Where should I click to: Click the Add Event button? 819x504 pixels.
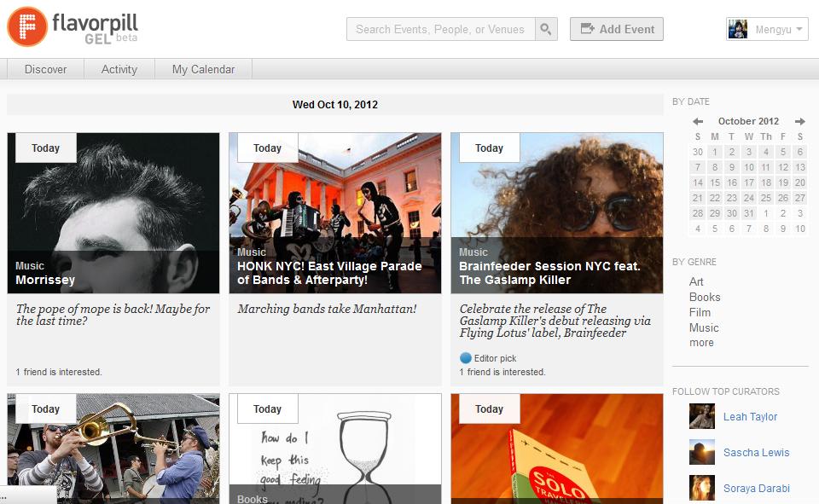616,29
